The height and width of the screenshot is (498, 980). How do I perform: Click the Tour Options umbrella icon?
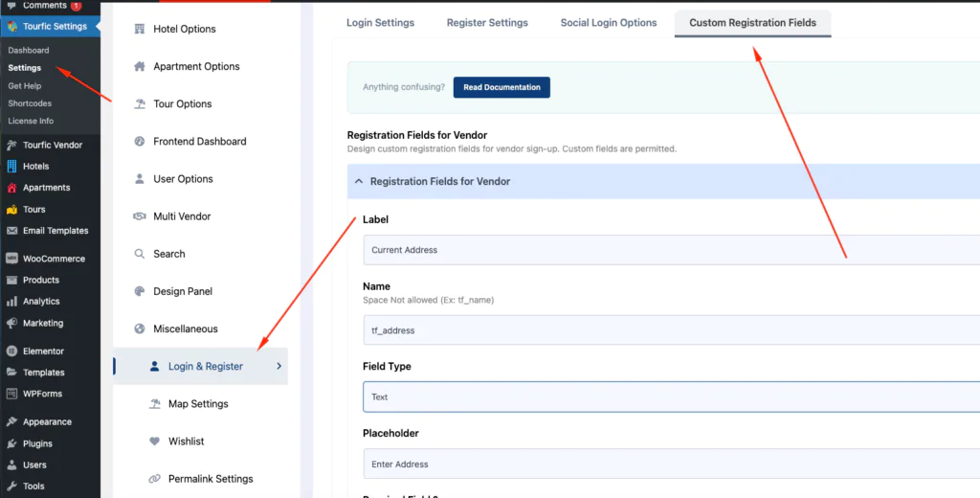pos(140,103)
